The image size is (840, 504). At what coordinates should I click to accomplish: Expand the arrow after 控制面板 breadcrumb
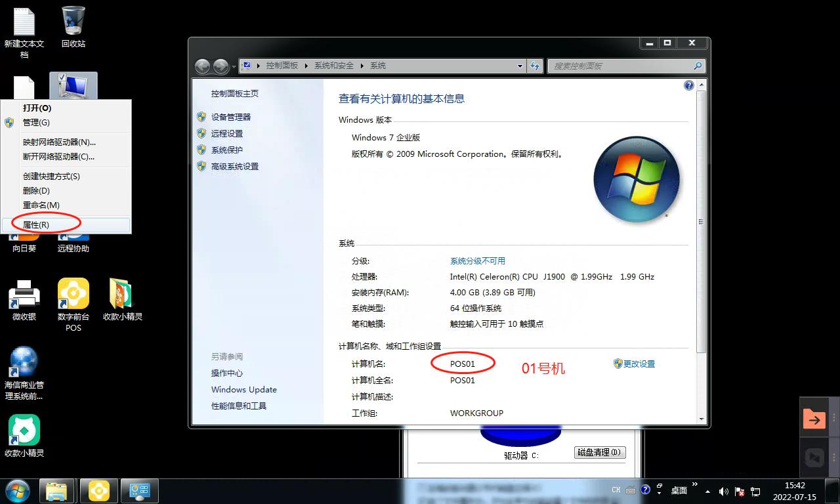click(306, 66)
